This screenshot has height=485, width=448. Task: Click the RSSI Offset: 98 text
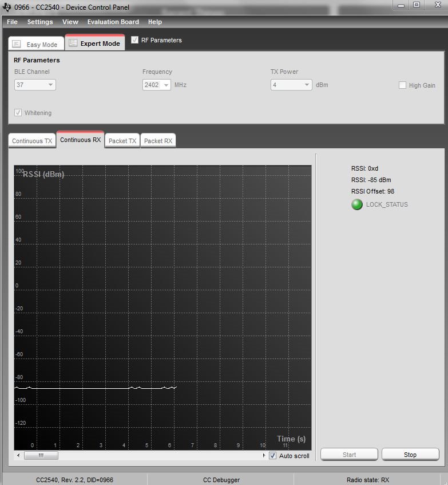372,191
